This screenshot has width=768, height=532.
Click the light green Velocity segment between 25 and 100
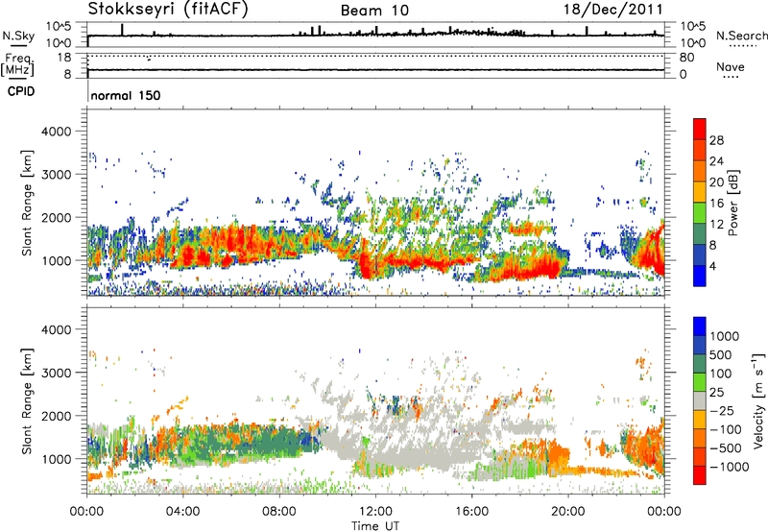point(700,382)
